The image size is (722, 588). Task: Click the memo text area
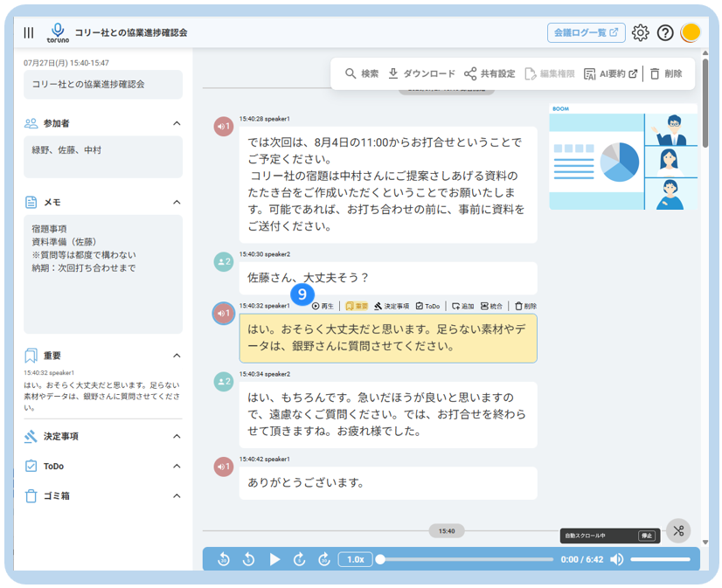click(103, 274)
